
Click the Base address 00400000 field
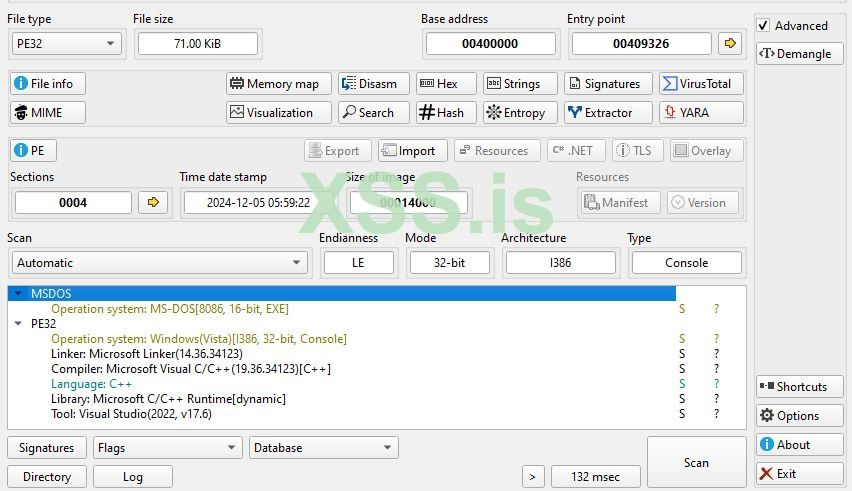click(x=490, y=43)
